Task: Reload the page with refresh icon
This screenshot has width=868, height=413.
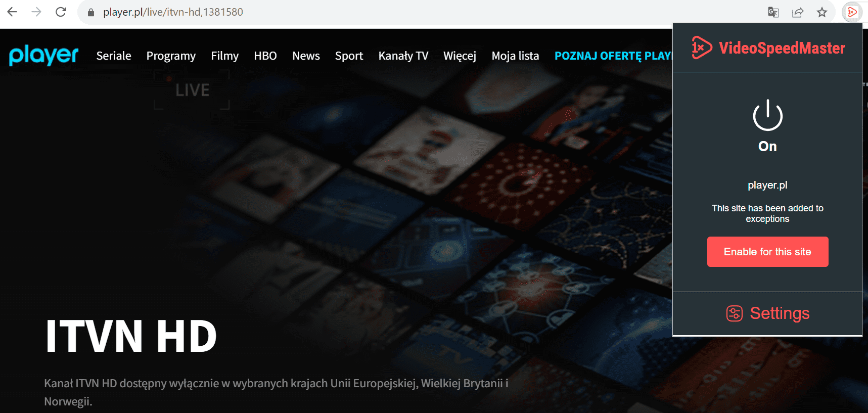Action: [61, 12]
